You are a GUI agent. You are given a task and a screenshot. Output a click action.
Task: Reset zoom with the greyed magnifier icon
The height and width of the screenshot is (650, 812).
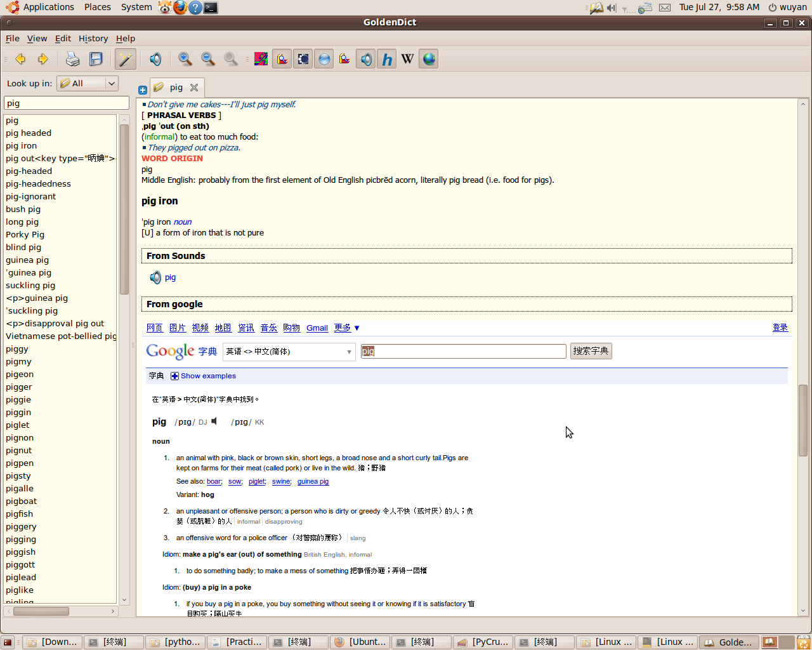(x=231, y=59)
